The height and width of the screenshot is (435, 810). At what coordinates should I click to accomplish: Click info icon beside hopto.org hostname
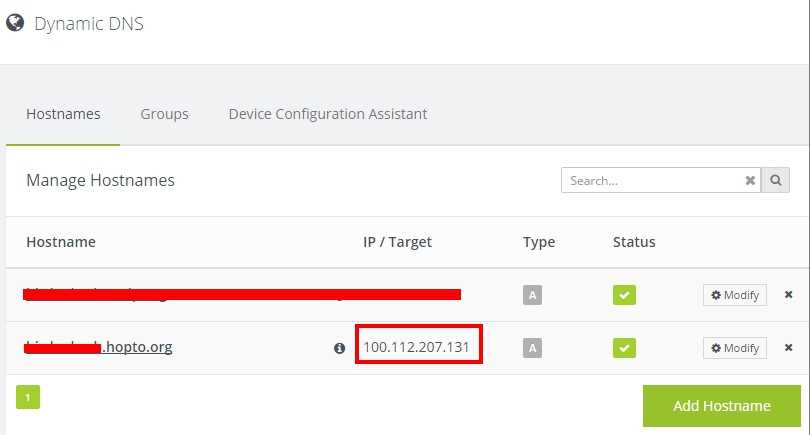(339, 348)
